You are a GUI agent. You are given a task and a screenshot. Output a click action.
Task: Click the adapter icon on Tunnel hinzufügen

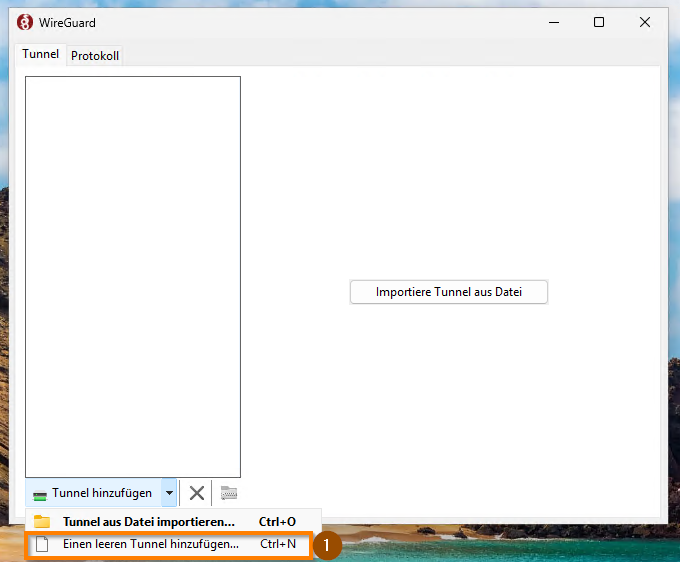tap(40, 494)
